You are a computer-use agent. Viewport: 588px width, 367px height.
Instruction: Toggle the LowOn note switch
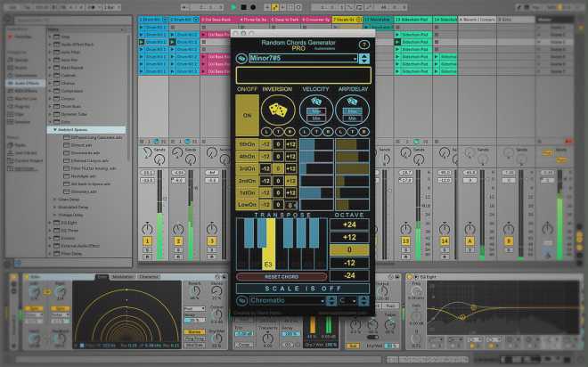click(247, 205)
